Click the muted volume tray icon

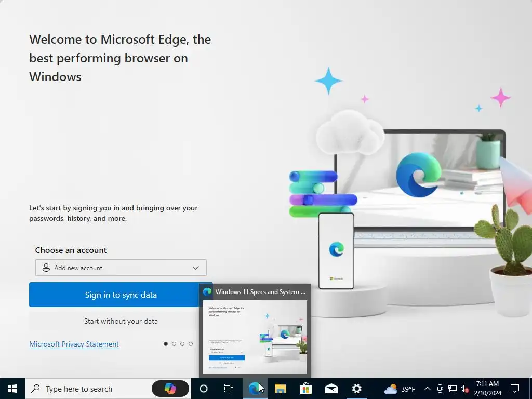(464, 389)
